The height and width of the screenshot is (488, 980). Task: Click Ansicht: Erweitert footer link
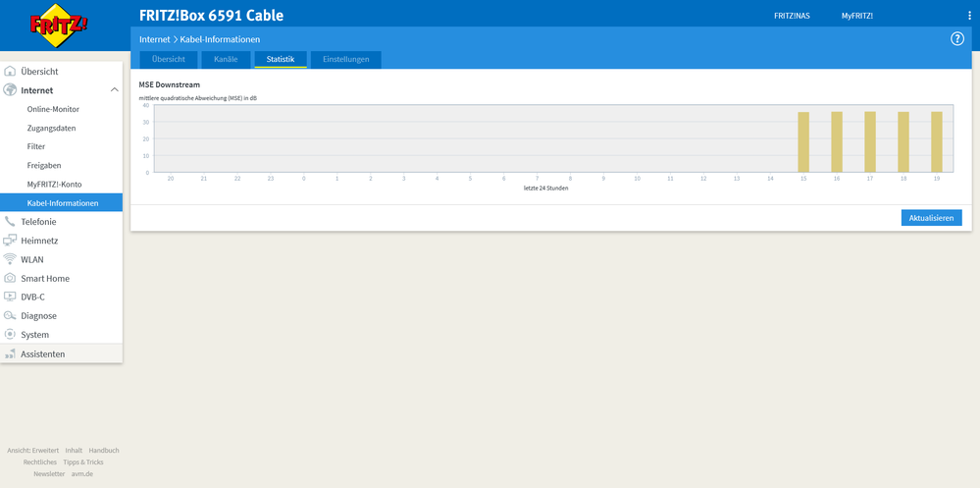click(33, 451)
